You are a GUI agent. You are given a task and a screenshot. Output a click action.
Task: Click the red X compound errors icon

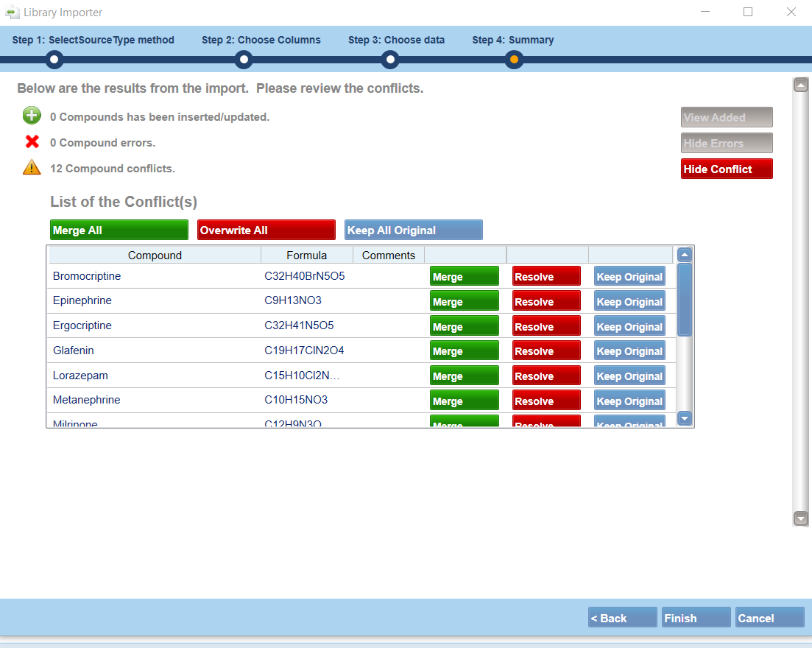(32, 142)
